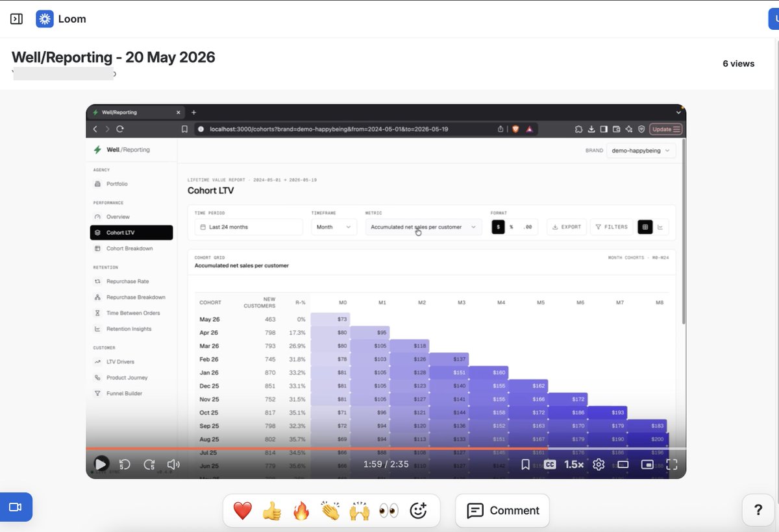Mute the video volume
This screenshot has height=532, width=779.
(x=173, y=465)
